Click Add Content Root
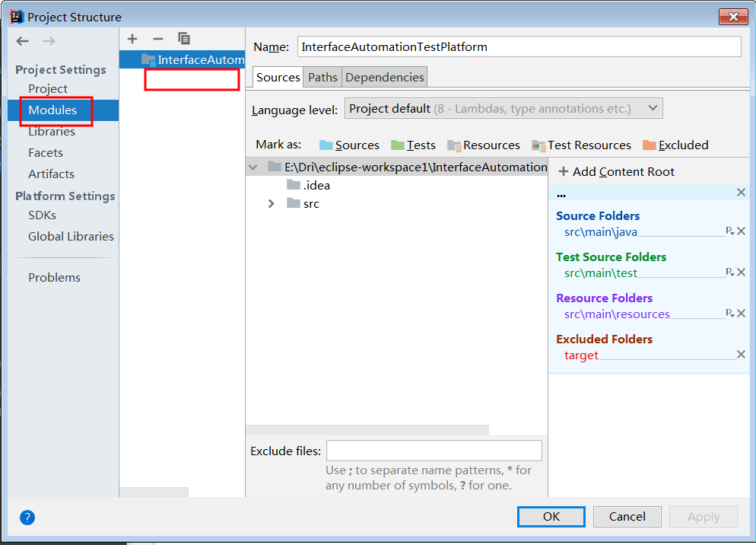The image size is (756, 545). [x=616, y=171]
